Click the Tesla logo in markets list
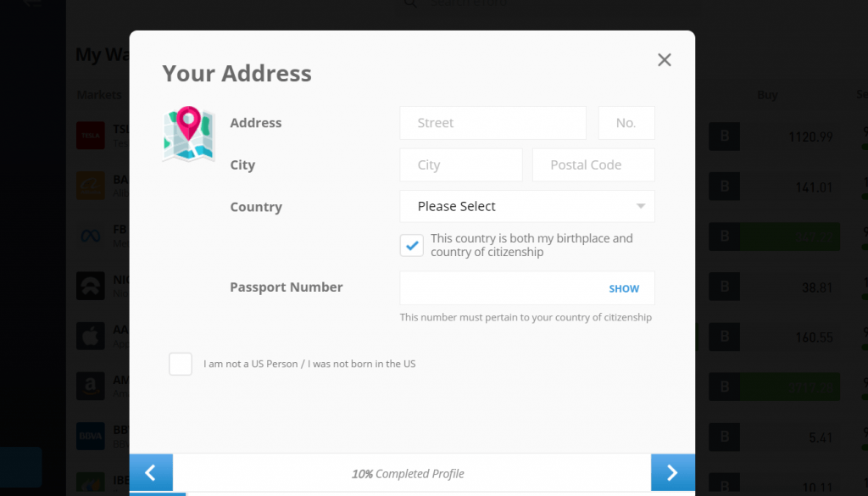The width and height of the screenshot is (868, 496). tap(91, 136)
